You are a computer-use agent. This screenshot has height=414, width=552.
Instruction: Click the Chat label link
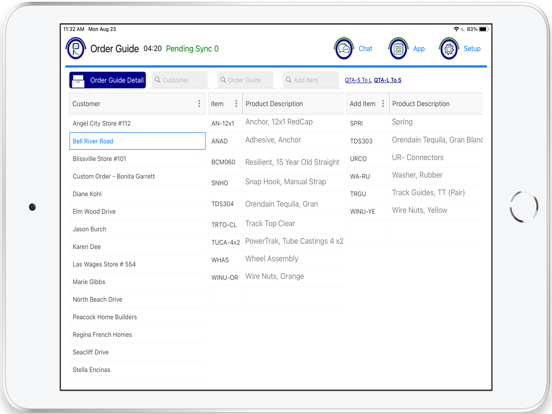point(365,49)
